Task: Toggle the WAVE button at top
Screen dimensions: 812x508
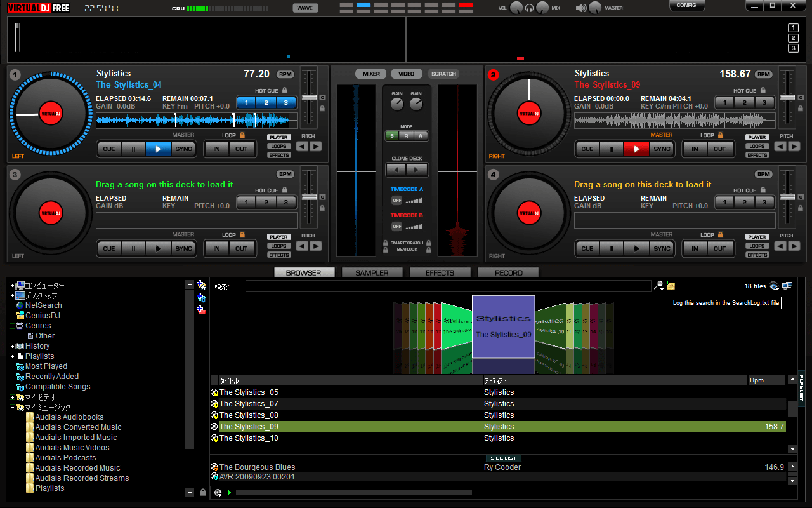Action: (305, 8)
